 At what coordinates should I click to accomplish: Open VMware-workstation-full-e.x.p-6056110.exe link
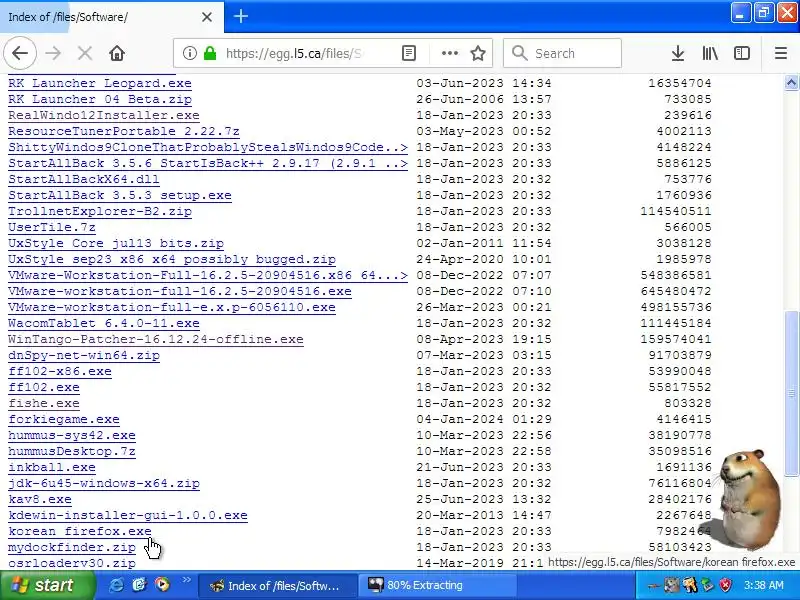tap(172, 307)
